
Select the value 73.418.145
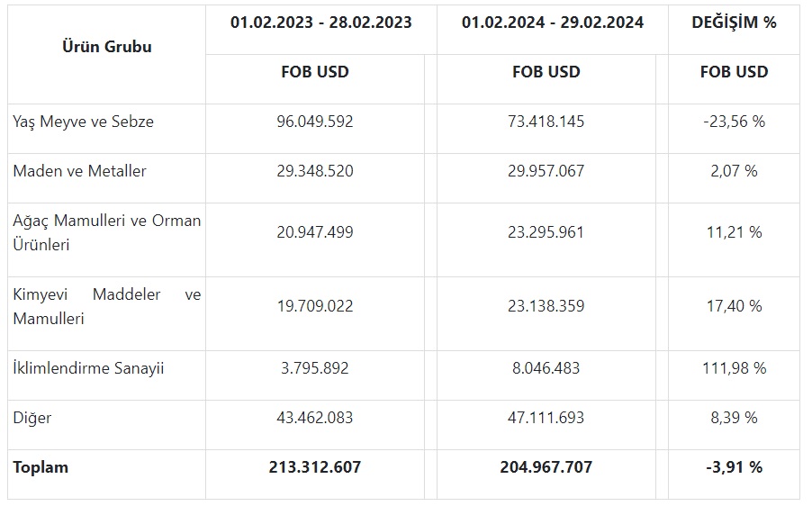546,122
